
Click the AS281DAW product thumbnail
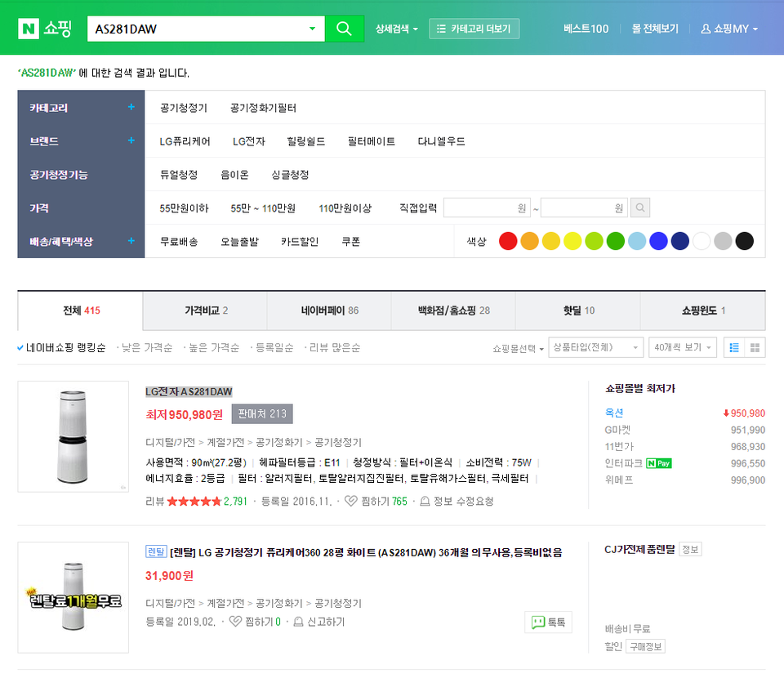[73, 436]
